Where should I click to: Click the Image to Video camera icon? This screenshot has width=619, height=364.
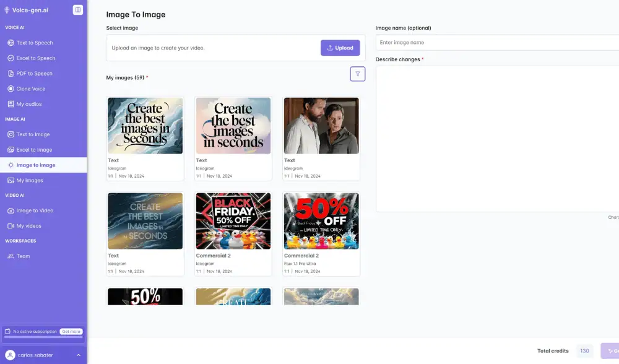tap(11, 210)
